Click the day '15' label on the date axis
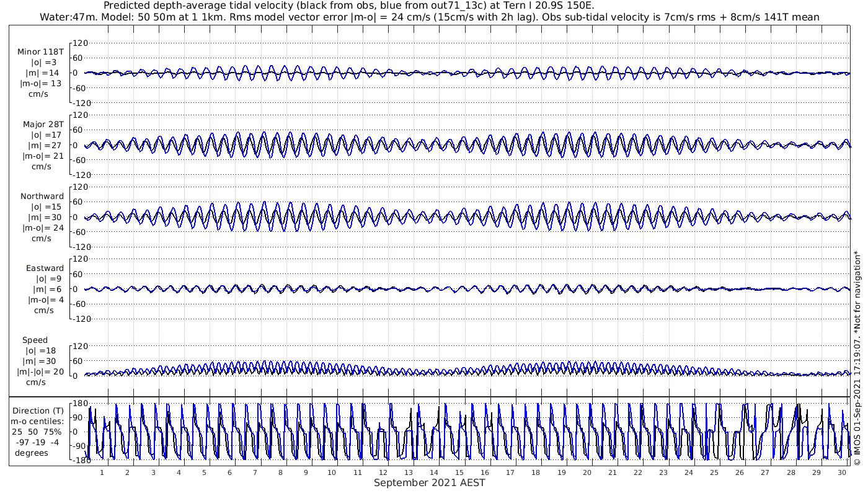 tap(459, 472)
